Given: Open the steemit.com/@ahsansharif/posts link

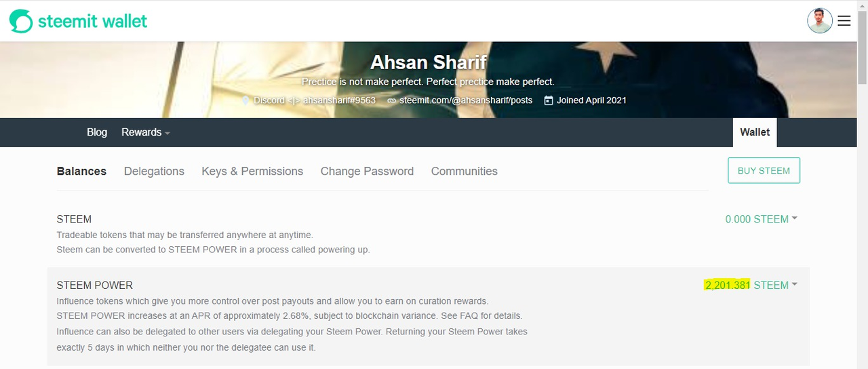Looking at the screenshot, I should 465,100.
